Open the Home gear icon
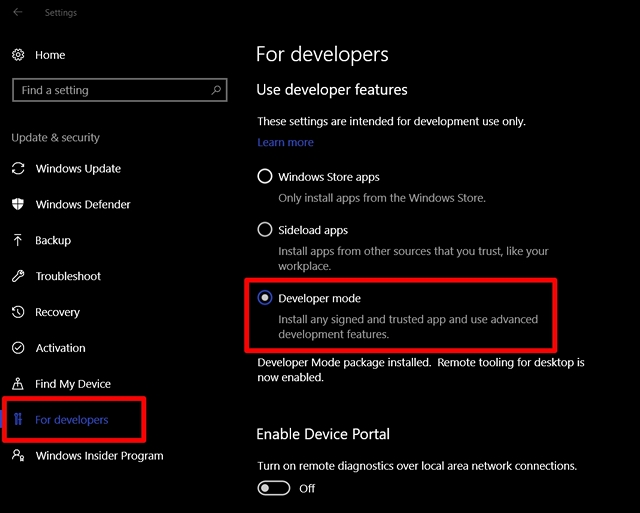Image resolution: width=640 pixels, height=513 pixels. (18, 55)
